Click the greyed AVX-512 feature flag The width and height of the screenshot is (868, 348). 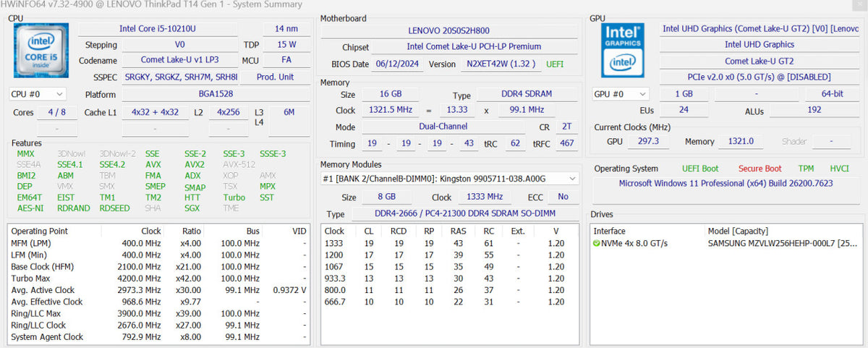(x=238, y=165)
